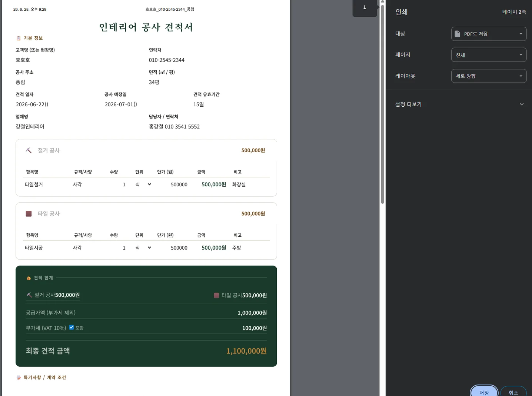Click the 화장실 remark cell
This screenshot has width=532, height=396.
[x=239, y=184]
